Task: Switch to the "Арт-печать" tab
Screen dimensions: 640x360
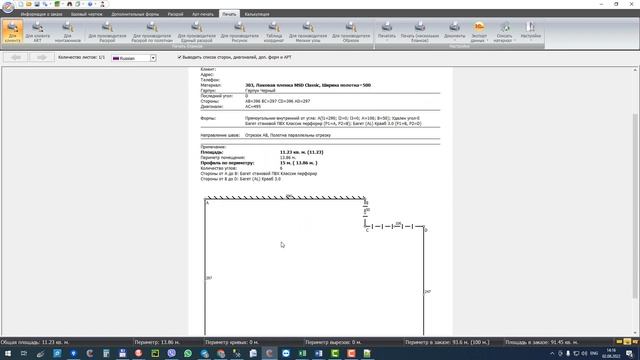Action: (203, 14)
